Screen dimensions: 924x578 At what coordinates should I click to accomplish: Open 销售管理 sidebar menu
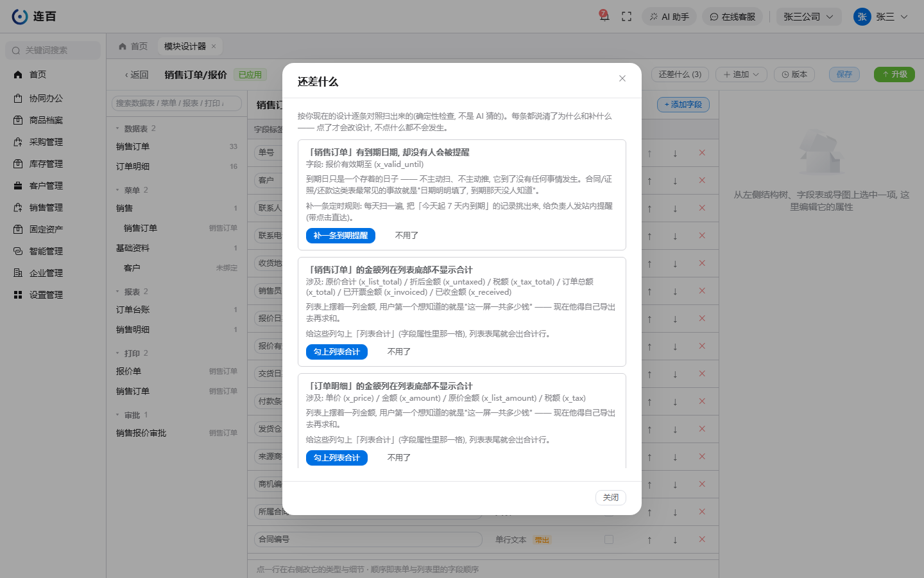tap(53, 207)
